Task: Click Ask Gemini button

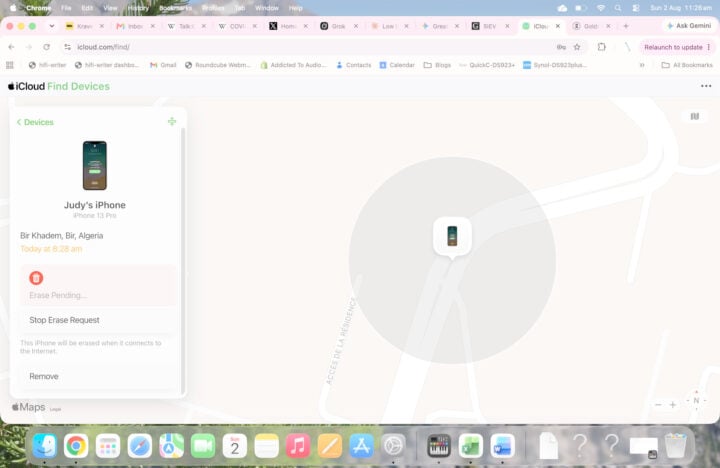Action: (x=689, y=26)
